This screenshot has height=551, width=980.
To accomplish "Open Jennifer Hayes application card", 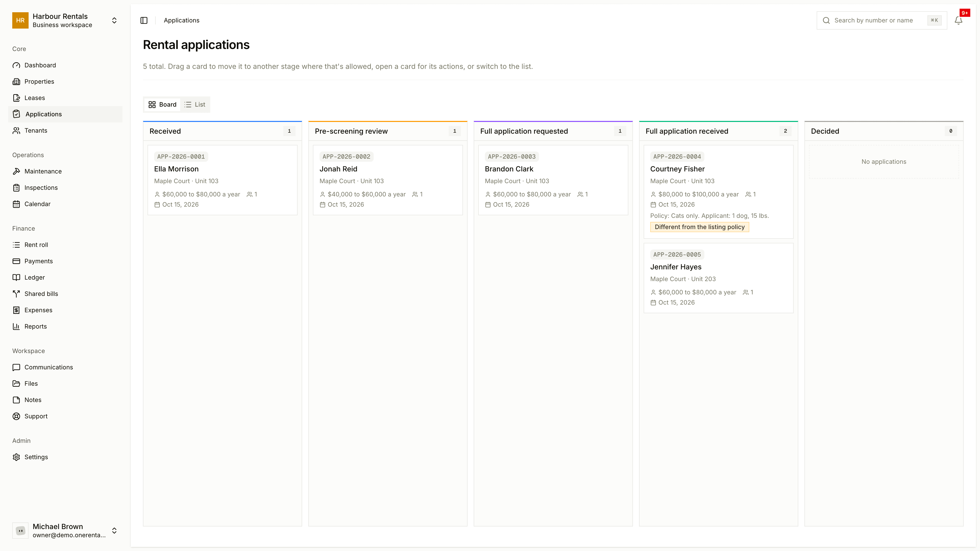I will tap(718, 278).
